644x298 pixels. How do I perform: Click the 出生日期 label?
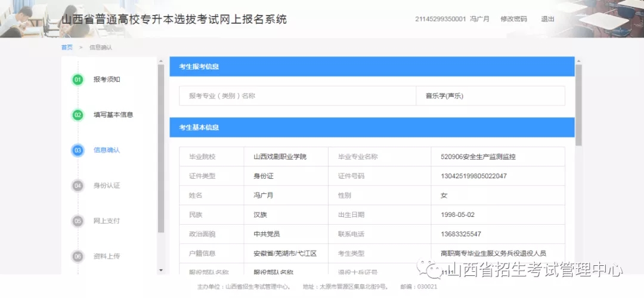(x=351, y=215)
